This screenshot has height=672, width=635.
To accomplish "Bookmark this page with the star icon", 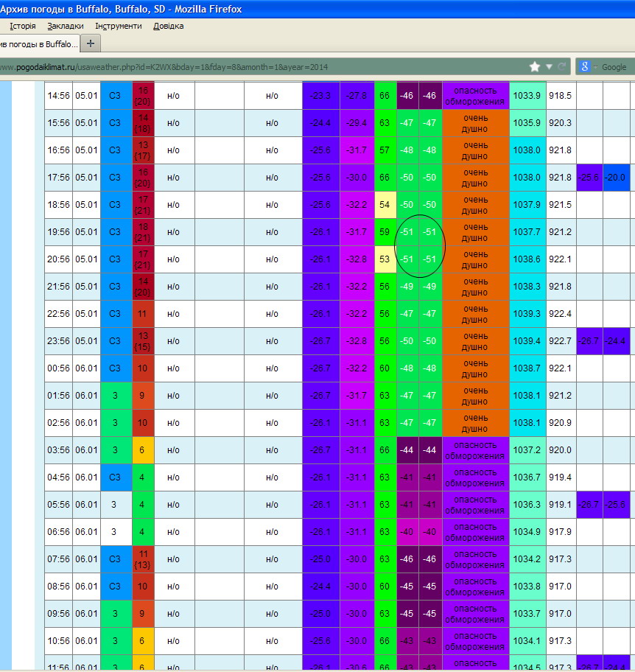I will pos(534,67).
